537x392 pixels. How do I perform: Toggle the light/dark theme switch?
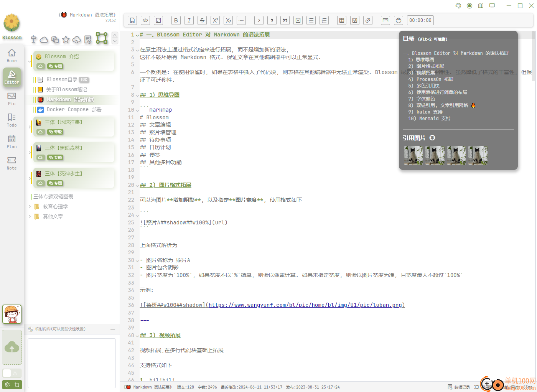tap(12, 373)
